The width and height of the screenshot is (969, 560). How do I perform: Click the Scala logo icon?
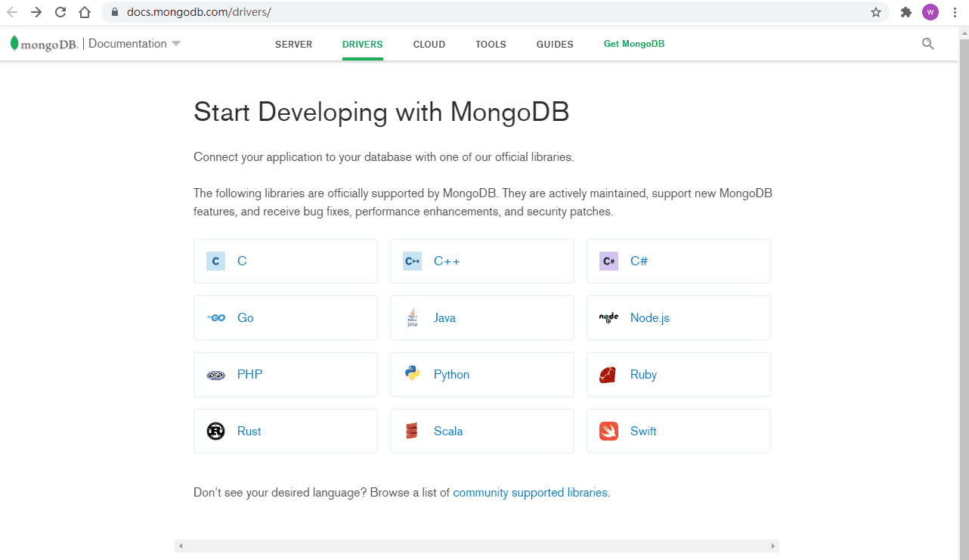tap(412, 431)
